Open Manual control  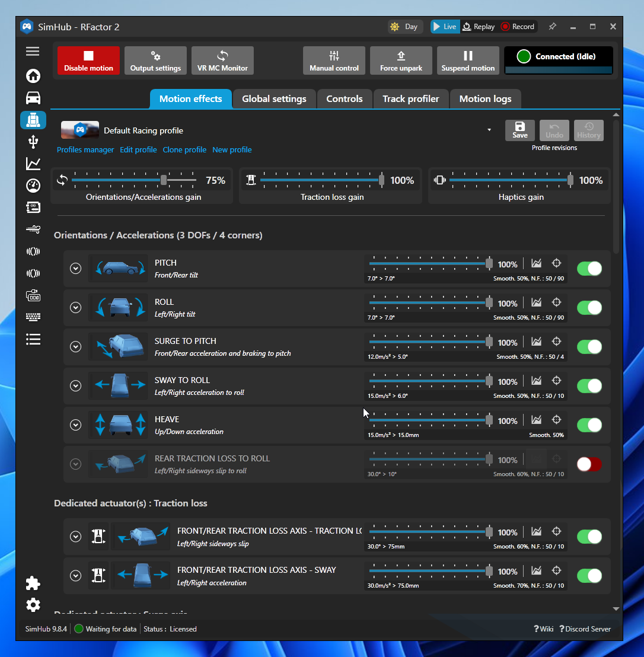pyautogui.click(x=334, y=60)
